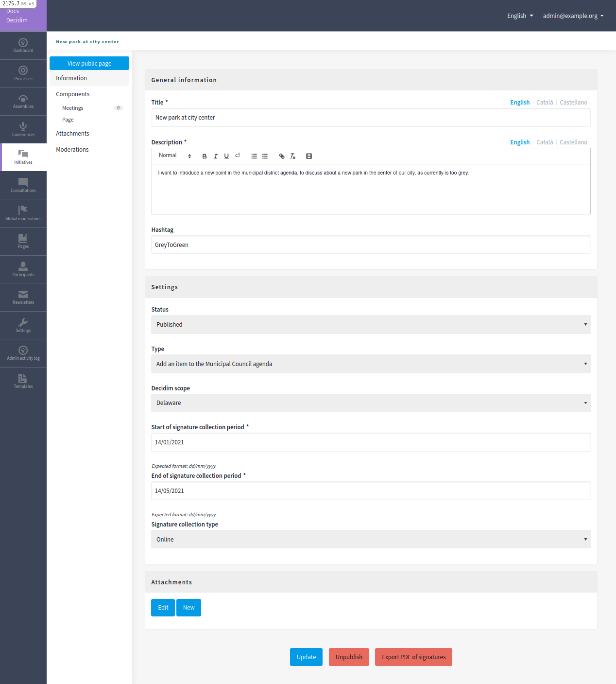Open Global moderations flag icon
The image size is (616, 684).
23,213
